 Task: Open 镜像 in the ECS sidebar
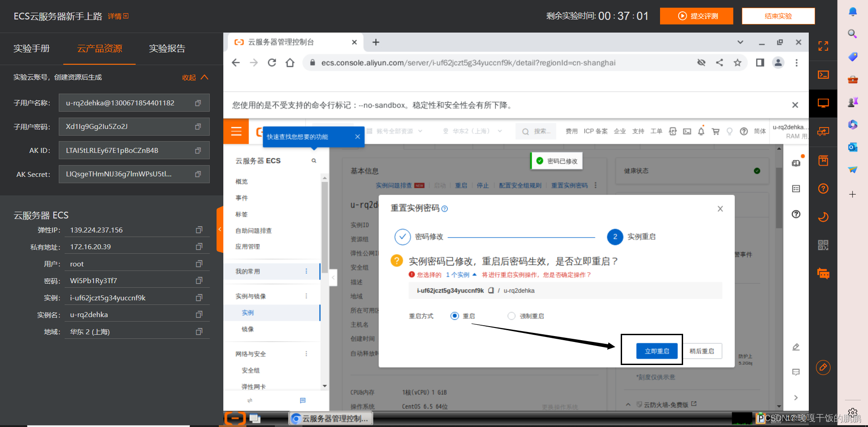[x=248, y=329]
